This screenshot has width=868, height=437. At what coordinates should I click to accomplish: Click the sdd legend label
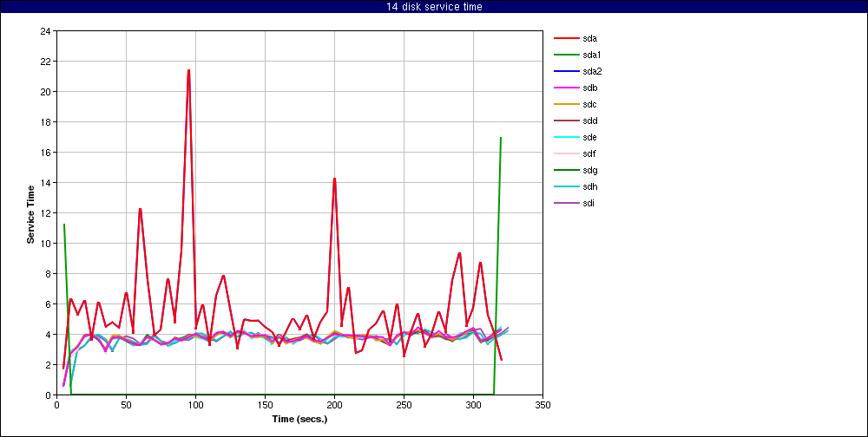coord(589,121)
